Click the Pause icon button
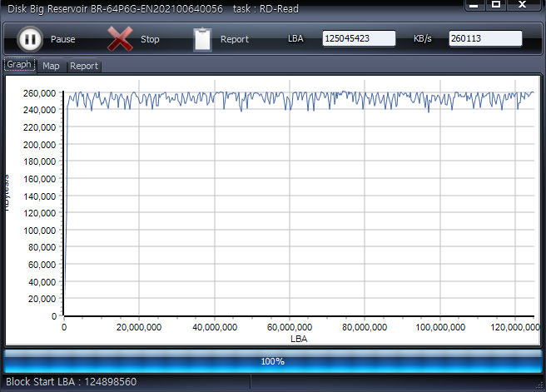This screenshot has height=392, width=546. (29, 39)
